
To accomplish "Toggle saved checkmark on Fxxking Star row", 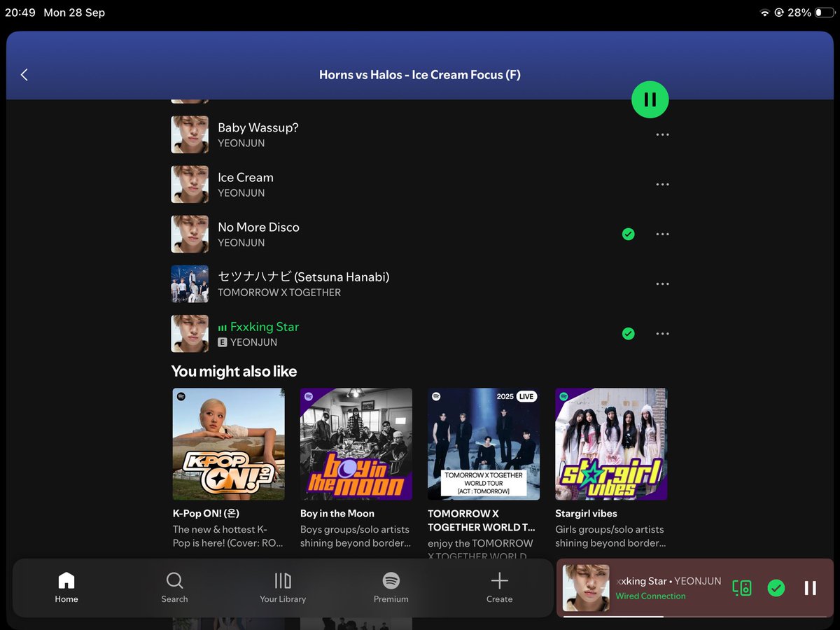I will pyautogui.click(x=629, y=334).
